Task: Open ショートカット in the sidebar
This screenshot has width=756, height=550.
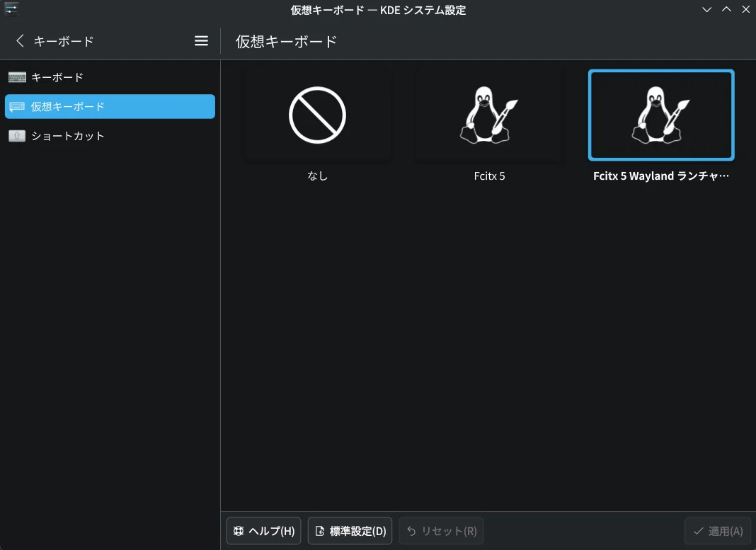Action: [x=110, y=136]
